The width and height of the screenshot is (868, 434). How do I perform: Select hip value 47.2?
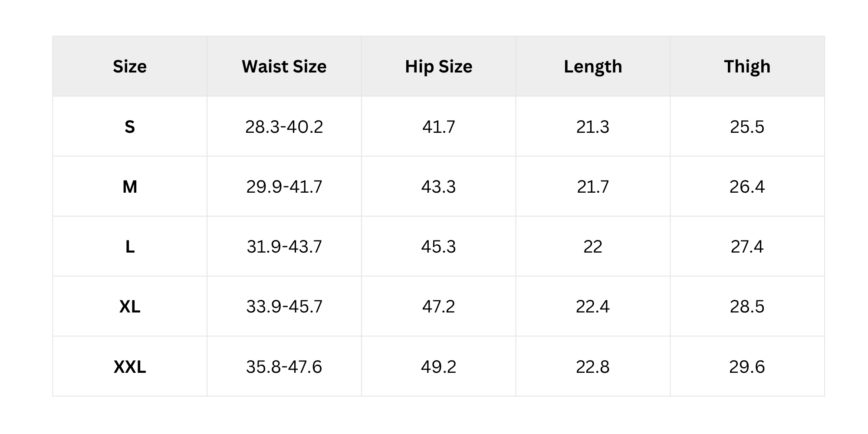pos(438,307)
